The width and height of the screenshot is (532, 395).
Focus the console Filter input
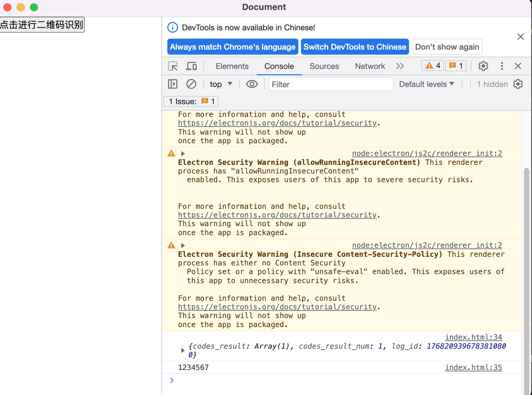coord(331,84)
